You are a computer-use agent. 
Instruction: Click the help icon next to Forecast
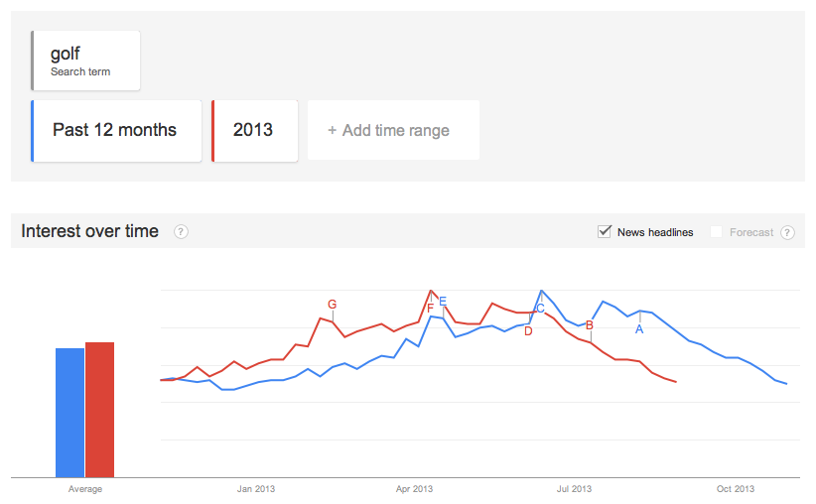point(787,232)
